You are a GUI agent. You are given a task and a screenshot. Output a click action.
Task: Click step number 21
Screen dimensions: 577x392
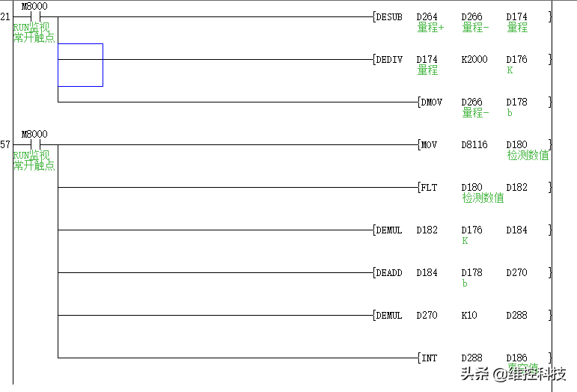click(x=5, y=17)
